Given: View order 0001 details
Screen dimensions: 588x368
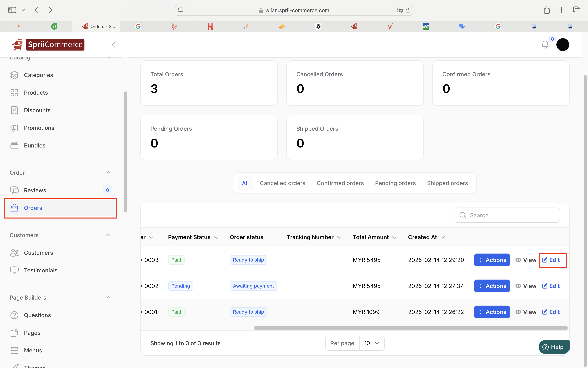Looking at the screenshot, I should tap(526, 312).
